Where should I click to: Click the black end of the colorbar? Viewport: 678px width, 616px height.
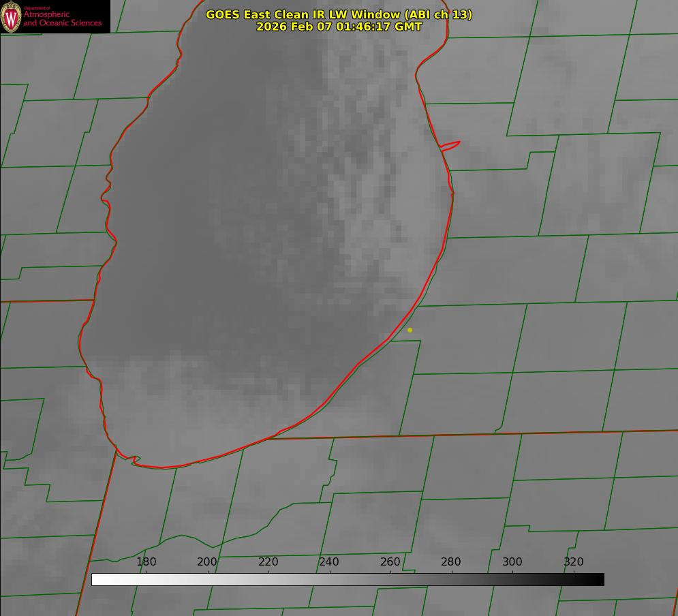pos(600,579)
